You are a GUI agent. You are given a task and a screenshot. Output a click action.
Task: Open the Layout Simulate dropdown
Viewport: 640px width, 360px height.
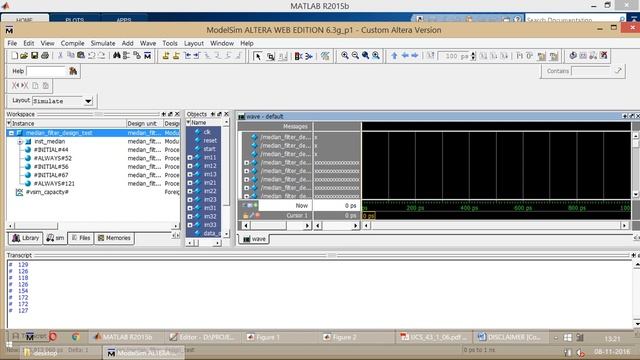88,101
